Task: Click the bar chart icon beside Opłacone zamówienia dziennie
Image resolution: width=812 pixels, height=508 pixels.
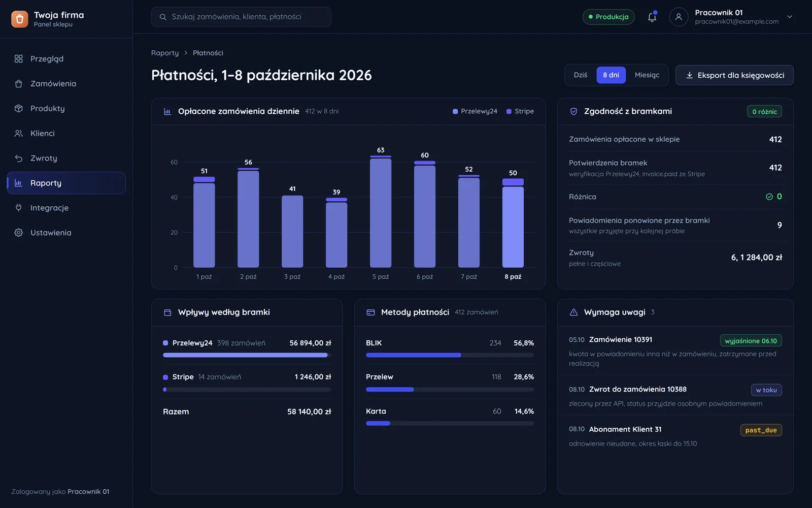Action: pyautogui.click(x=167, y=111)
